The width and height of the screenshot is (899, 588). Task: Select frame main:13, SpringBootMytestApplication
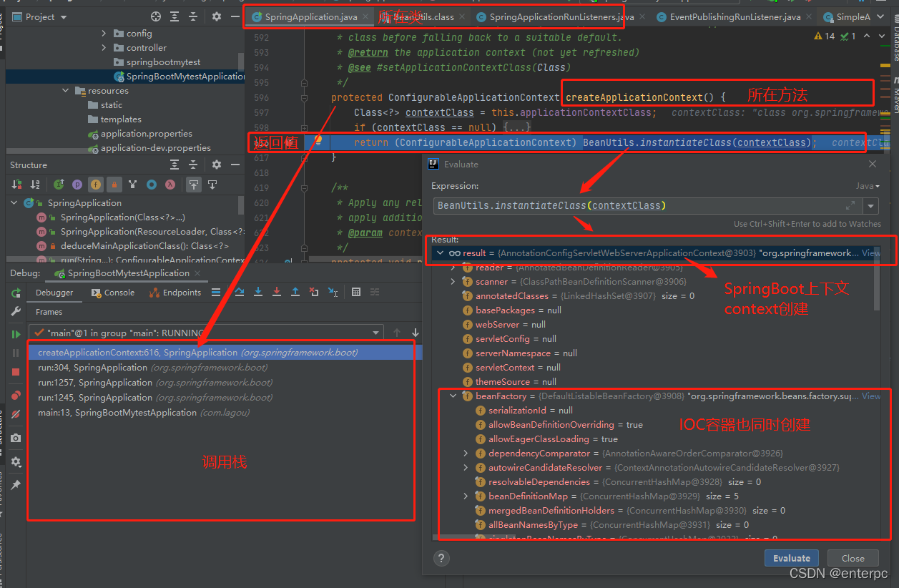(x=221, y=413)
